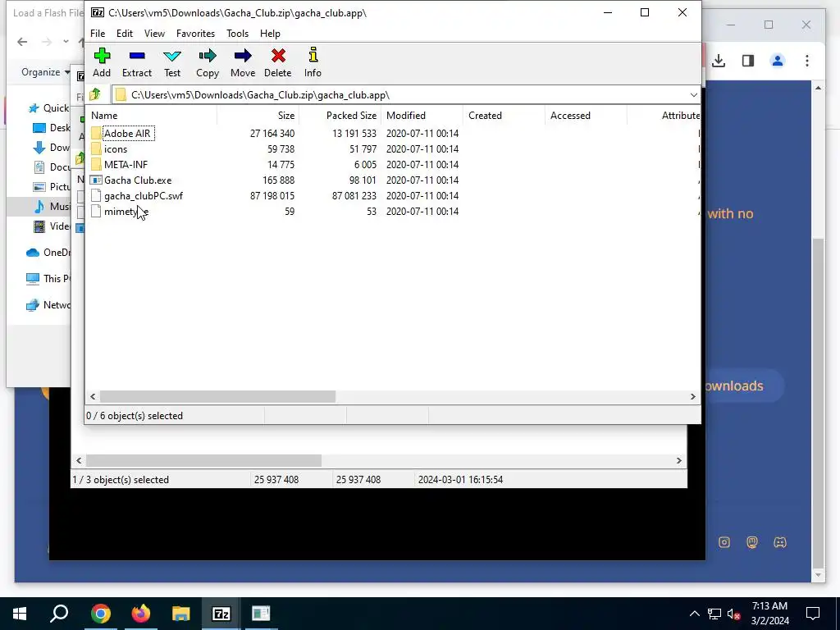
Task: Click file list horizontal scrollbar right arrow
Action: [692, 396]
